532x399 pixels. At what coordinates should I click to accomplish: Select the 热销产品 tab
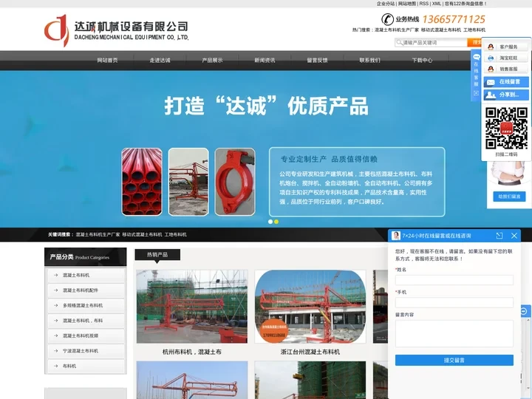[157, 254]
